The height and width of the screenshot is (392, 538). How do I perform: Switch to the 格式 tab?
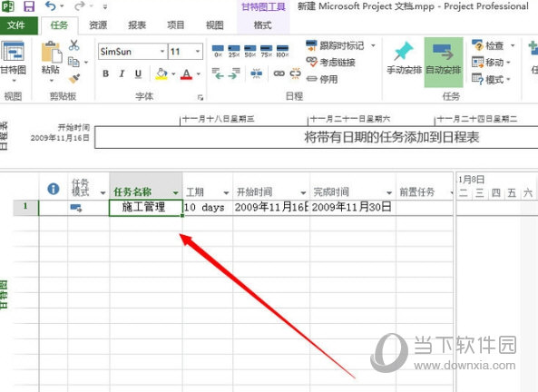263,25
